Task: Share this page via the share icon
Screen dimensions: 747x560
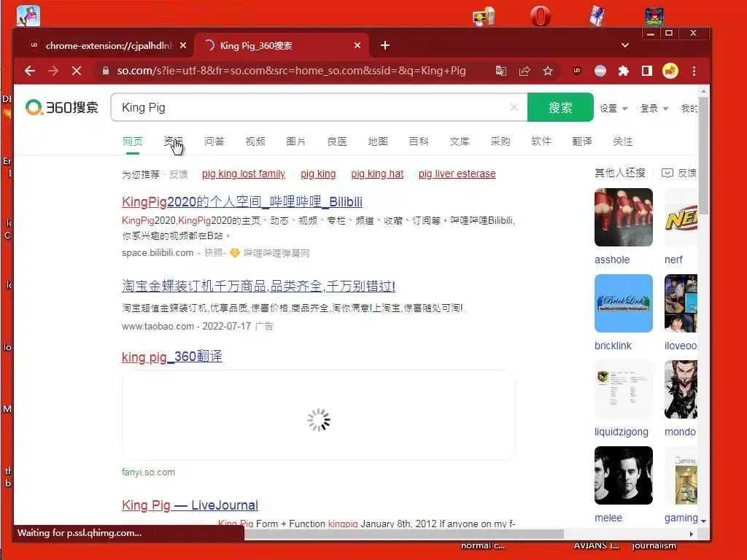Action: coord(525,71)
